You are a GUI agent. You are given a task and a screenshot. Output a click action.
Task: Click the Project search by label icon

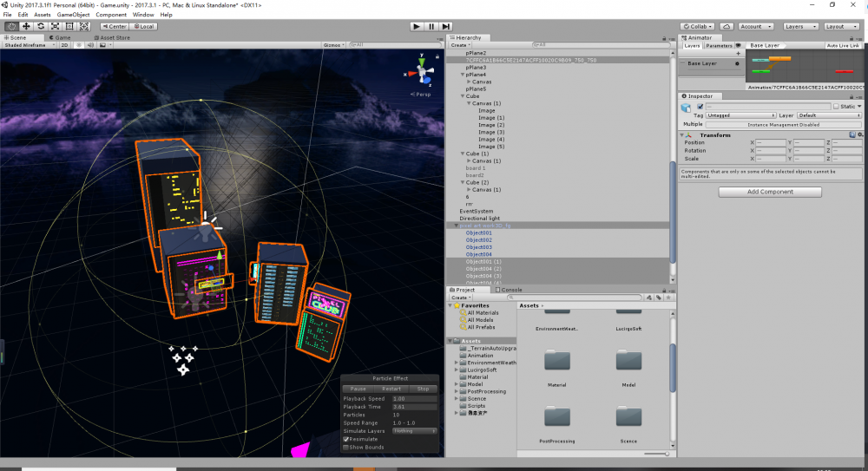[659, 298]
